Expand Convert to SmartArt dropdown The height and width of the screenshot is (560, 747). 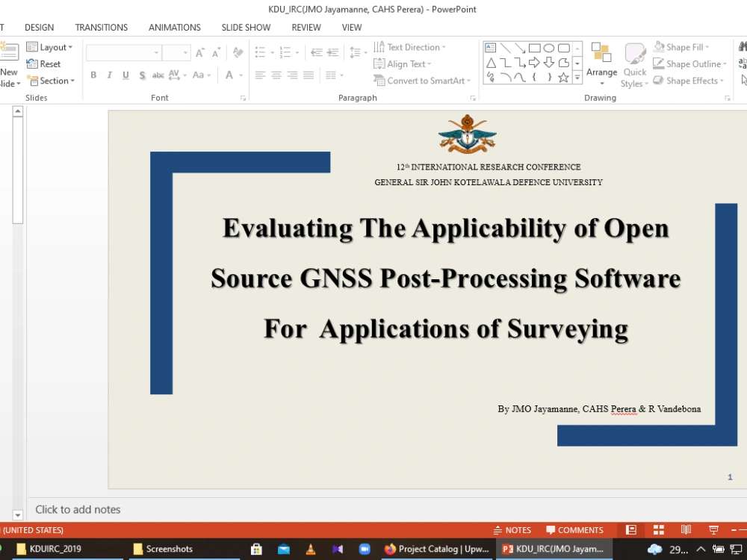pyautogui.click(x=423, y=81)
